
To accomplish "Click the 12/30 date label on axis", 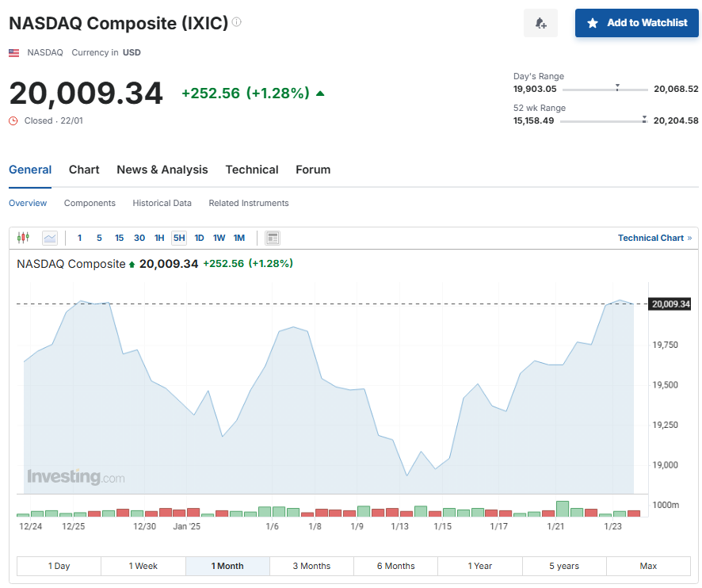I will 144,526.
